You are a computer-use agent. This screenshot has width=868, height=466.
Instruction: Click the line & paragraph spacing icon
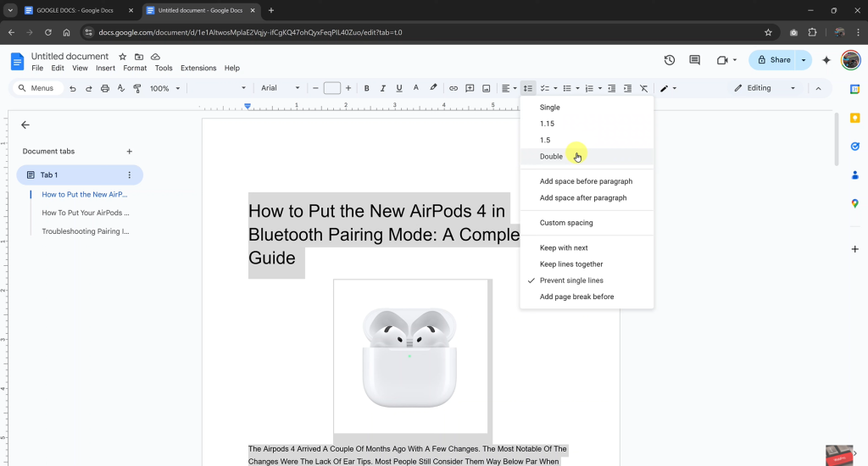click(x=528, y=89)
